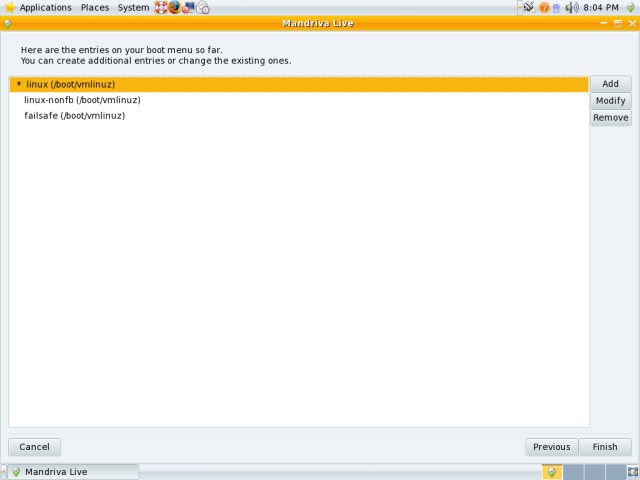The width and height of the screenshot is (640, 480).
Task: Open the computer screen launcher icon
Action: [188, 7]
